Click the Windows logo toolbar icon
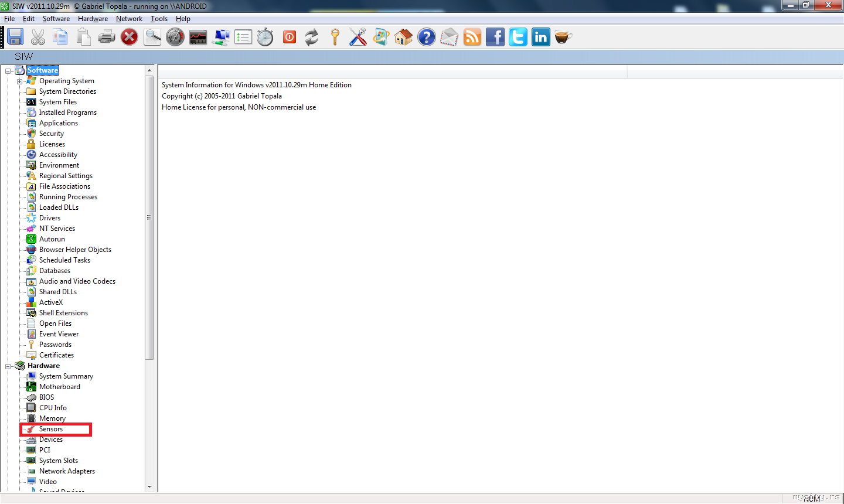This screenshot has height=504, width=844. (381, 37)
